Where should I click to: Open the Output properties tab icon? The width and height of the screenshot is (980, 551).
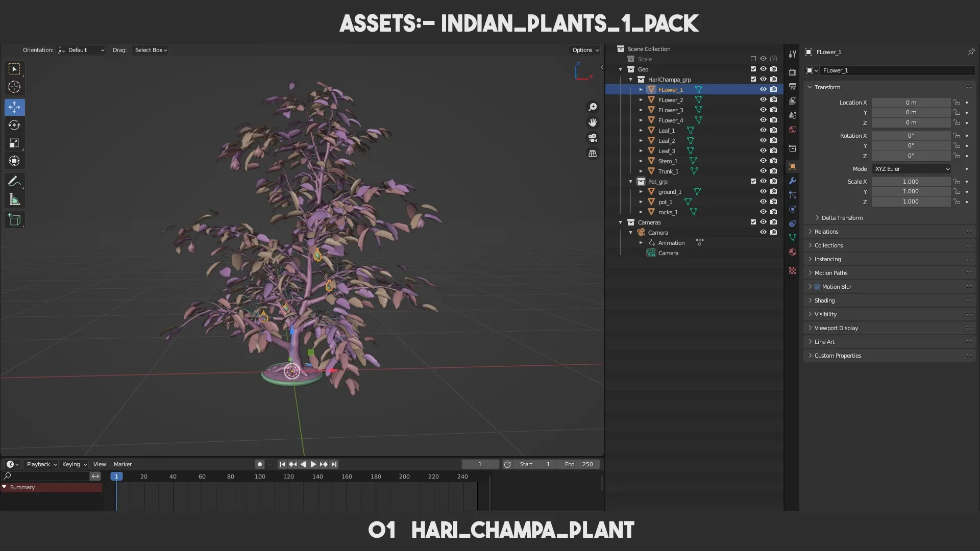(x=792, y=87)
